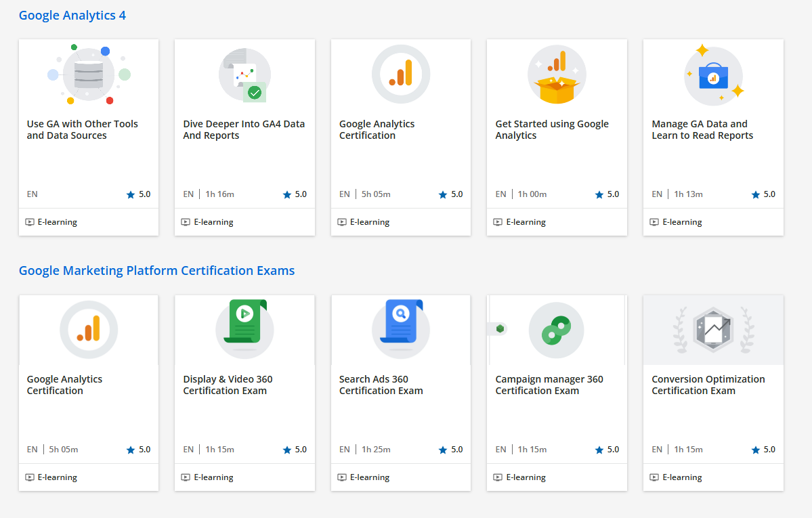Viewport: 812px width, 518px height.
Task: Click the blue search scroll icon for Search Ads 360
Action: (401, 328)
